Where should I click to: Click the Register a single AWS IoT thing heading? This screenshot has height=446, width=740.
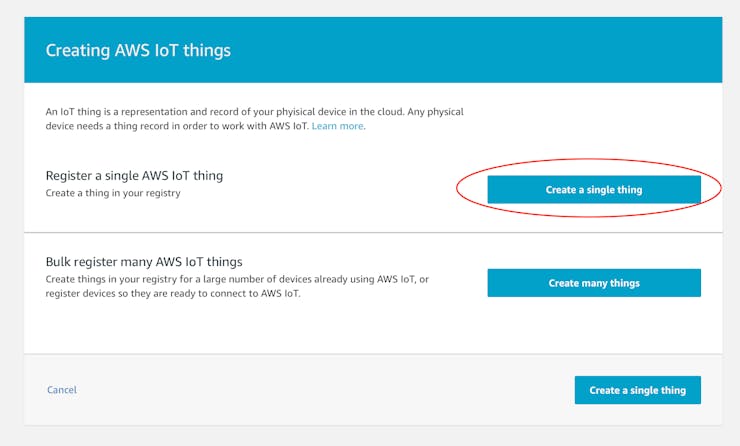[x=135, y=176]
